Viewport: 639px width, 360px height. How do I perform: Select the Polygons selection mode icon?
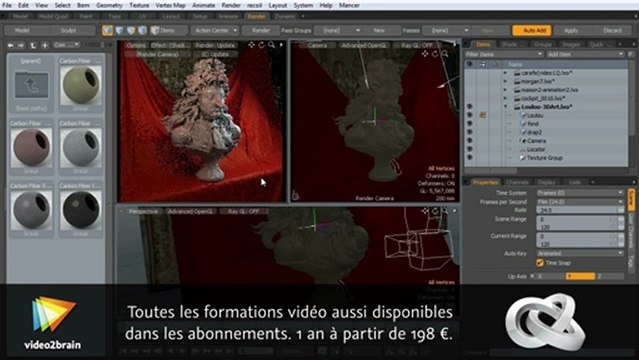coord(131,30)
